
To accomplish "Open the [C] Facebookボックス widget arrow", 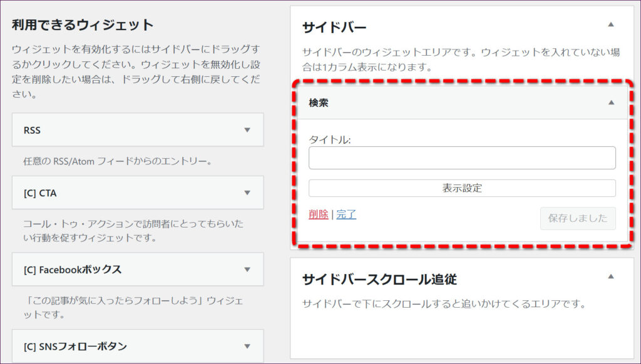I will (247, 270).
